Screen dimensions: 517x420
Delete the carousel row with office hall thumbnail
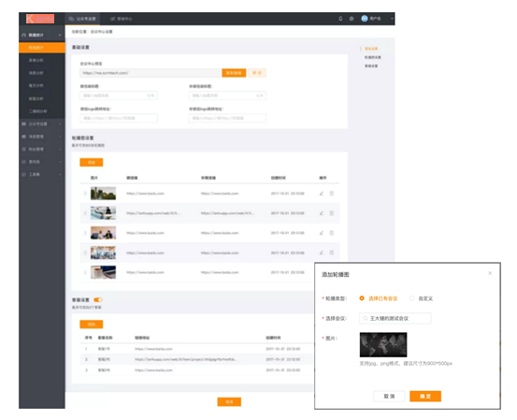[332, 253]
